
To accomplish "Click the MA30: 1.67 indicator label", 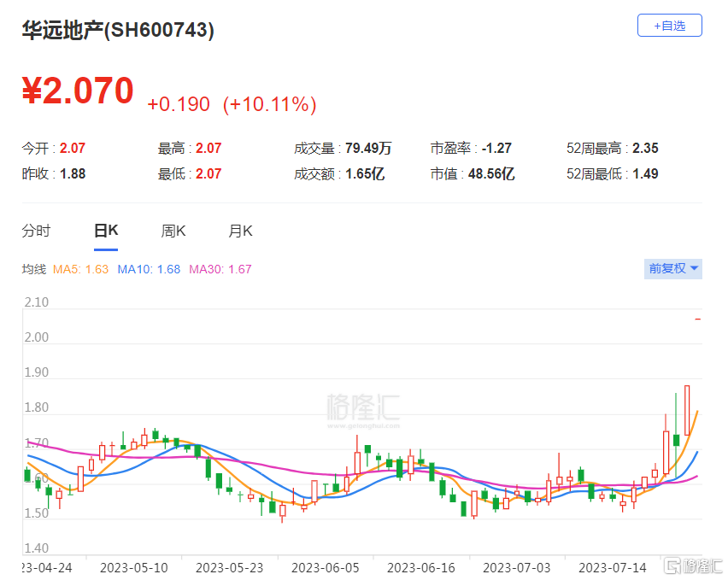I will tap(220, 269).
